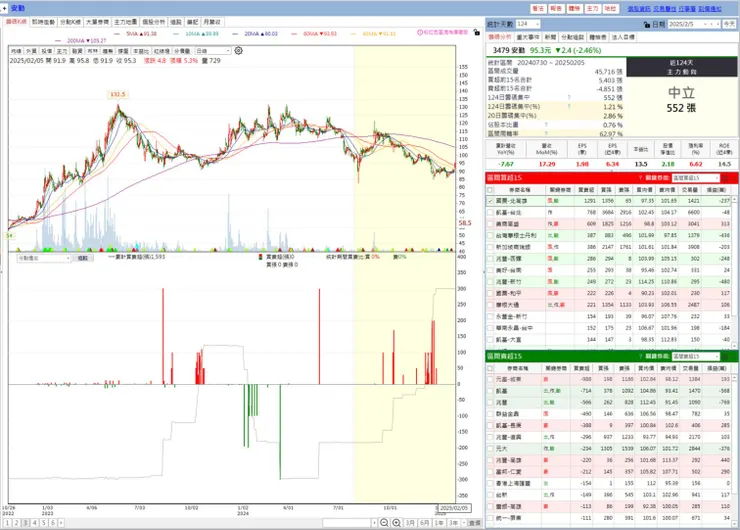Click red export icon in 區間買超15 header
This screenshot has height=530, width=740.
click(x=725, y=178)
